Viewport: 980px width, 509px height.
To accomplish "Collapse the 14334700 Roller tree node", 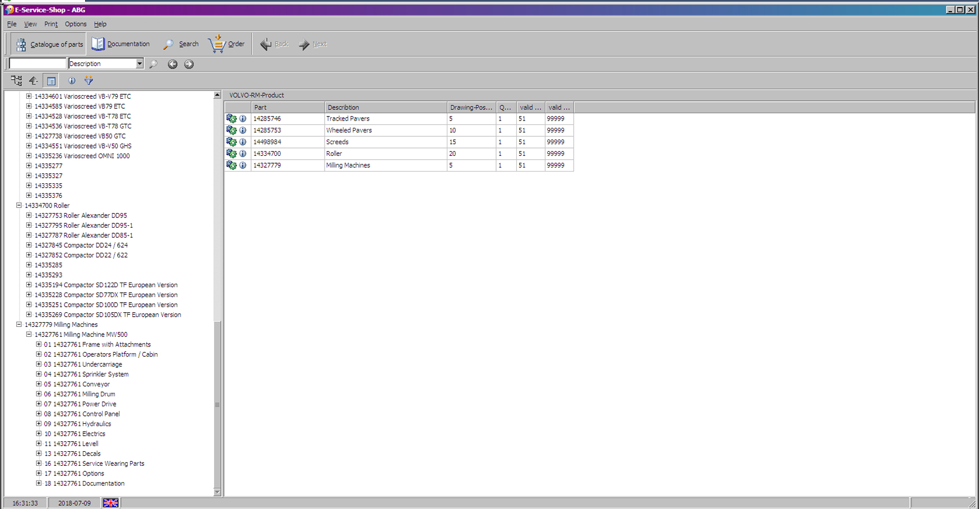I will tap(19, 206).
